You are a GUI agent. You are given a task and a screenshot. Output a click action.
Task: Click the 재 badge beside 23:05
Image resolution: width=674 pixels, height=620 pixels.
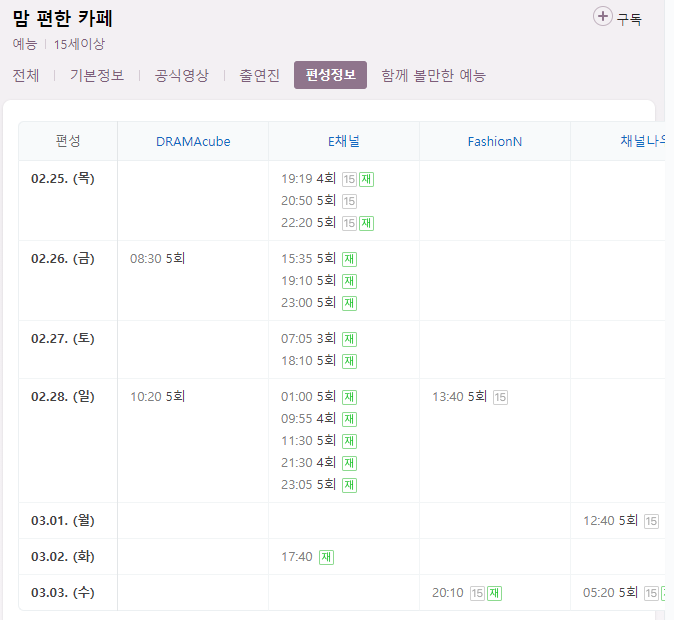[x=349, y=485]
